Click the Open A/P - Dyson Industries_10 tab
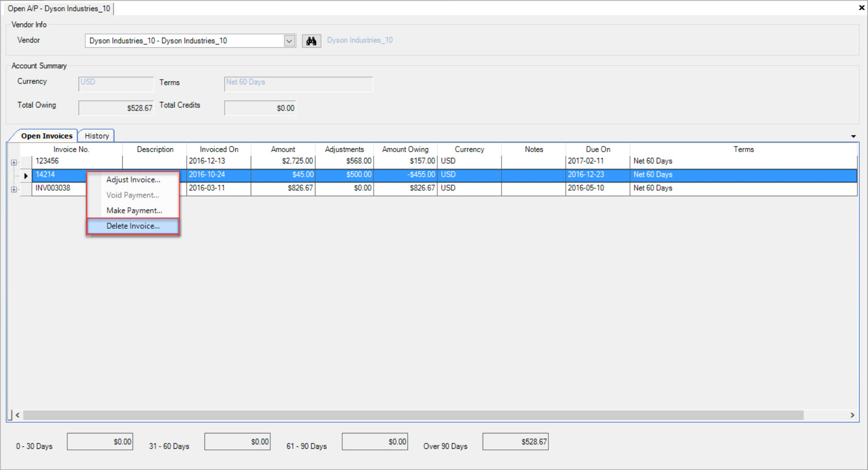The width and height of the screenshot is (868, 470). point(59,8)
